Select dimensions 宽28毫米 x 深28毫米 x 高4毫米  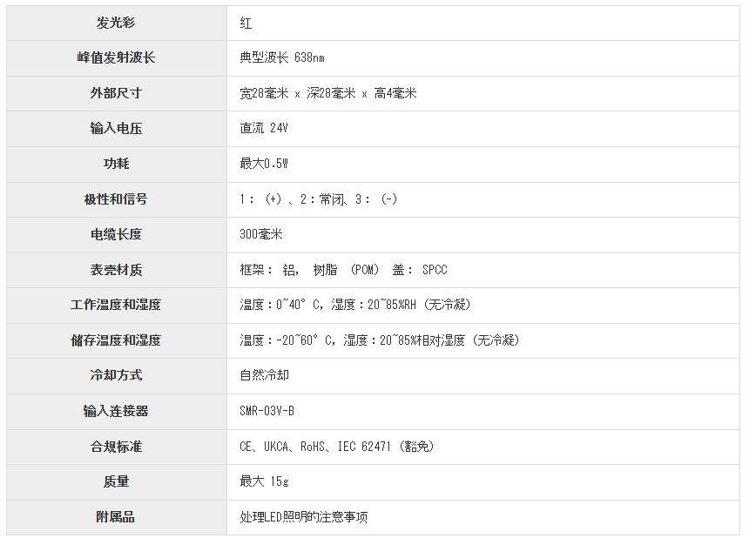(x=327, y=93)
